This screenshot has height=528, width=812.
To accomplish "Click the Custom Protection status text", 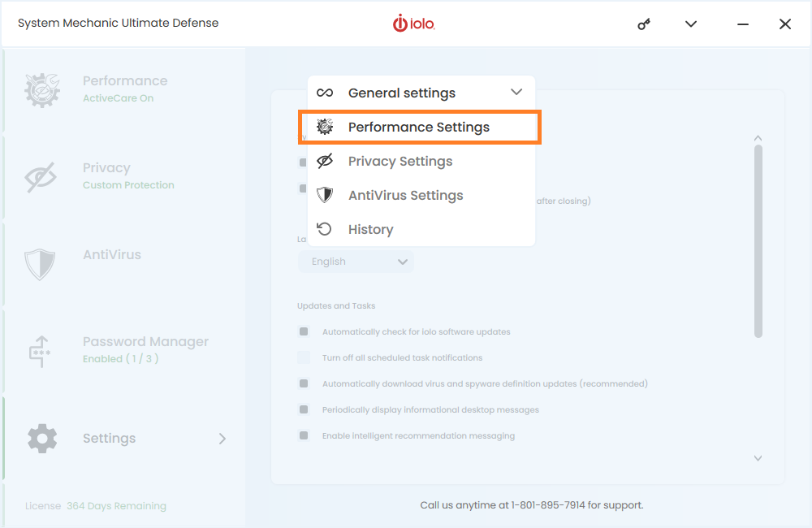I will 128,185.
